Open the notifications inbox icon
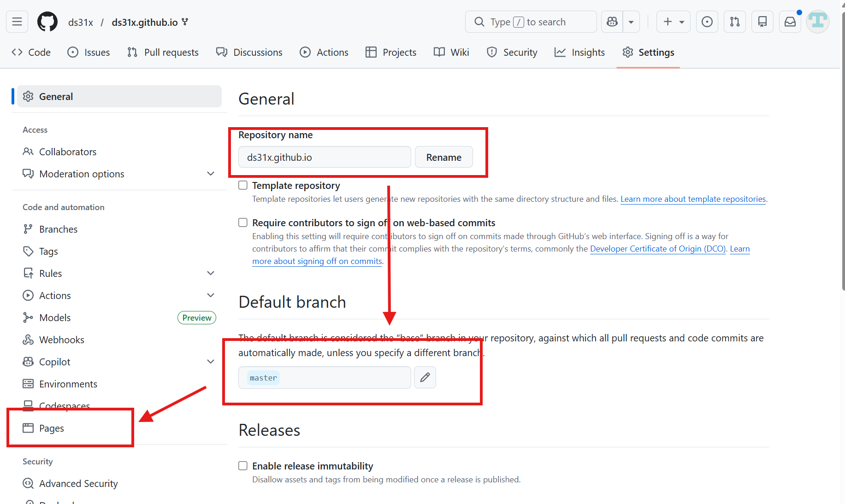 coord(790,22)
